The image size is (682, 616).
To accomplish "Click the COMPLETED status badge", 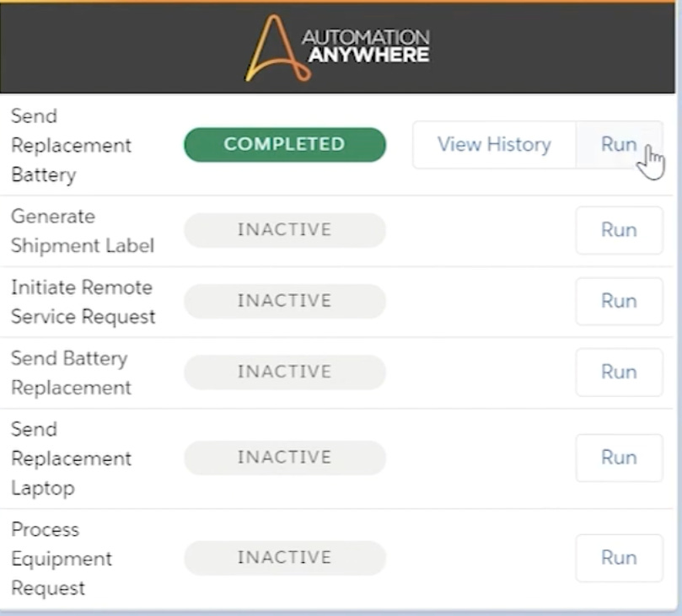I will click(284, 144).
